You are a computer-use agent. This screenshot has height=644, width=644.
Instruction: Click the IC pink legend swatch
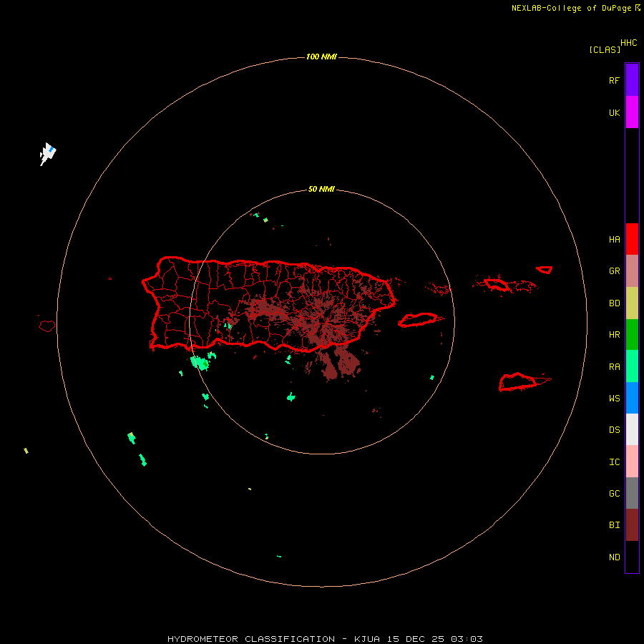[632, 462]
